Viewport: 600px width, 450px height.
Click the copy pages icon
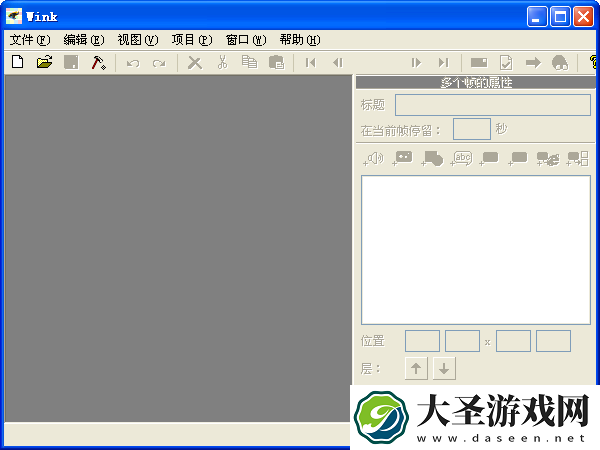[x=249, y=62]
